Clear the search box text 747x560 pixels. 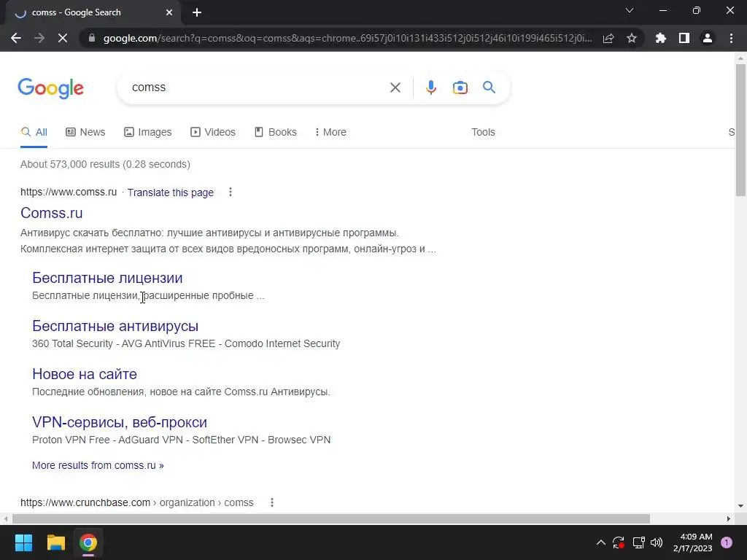(x=395, y=87)
